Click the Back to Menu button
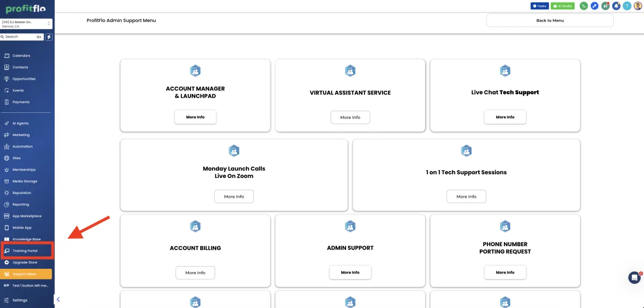The width and height of the screenshot is (644, 308). [x=550, y=20]
